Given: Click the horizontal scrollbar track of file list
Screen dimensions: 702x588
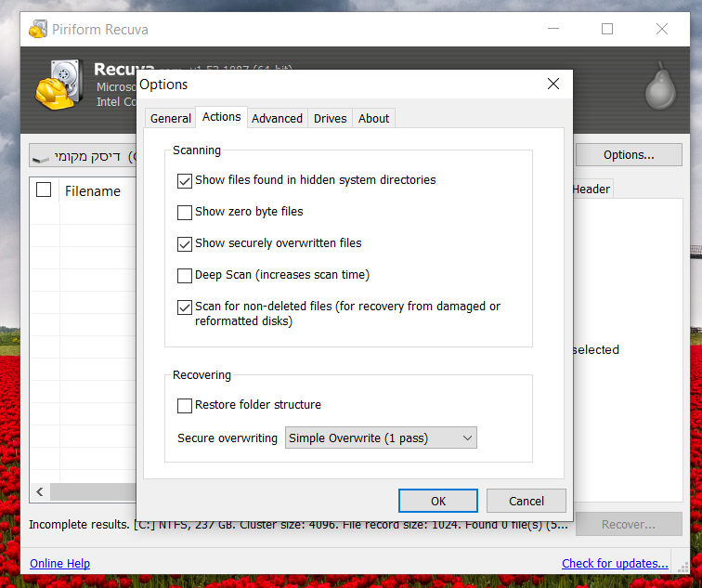Looking at the screenshot, I should tap(93, 491).
